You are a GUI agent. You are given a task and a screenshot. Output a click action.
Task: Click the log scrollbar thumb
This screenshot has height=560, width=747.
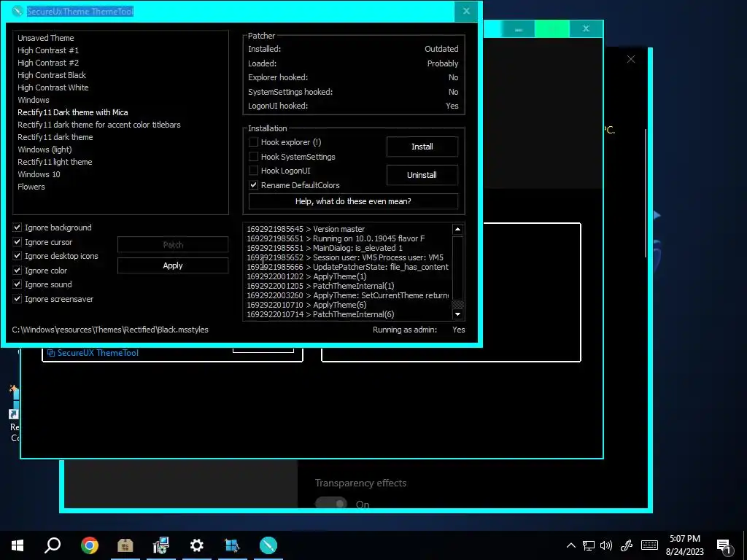click(457, 304)
